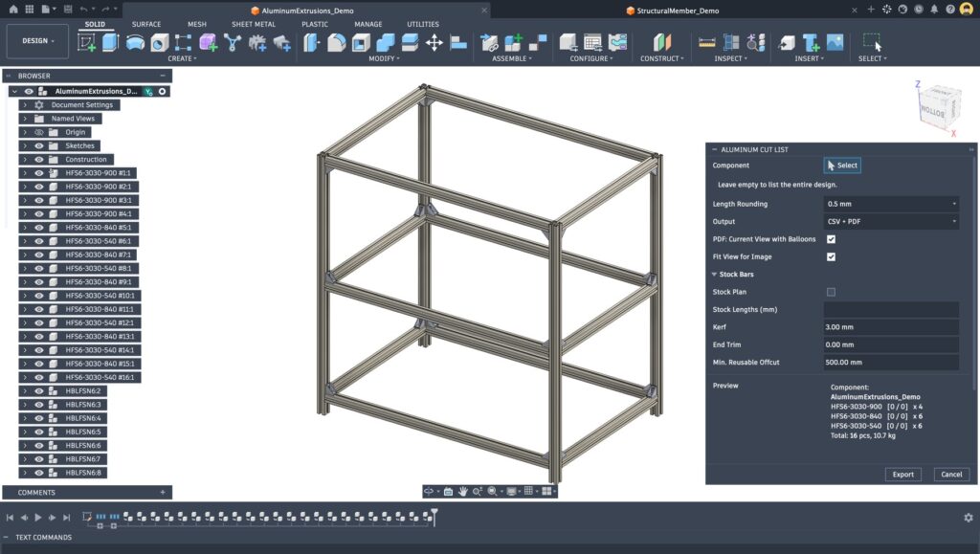Open the help question mark icon

pyautogui.click(x=950, y=10)
